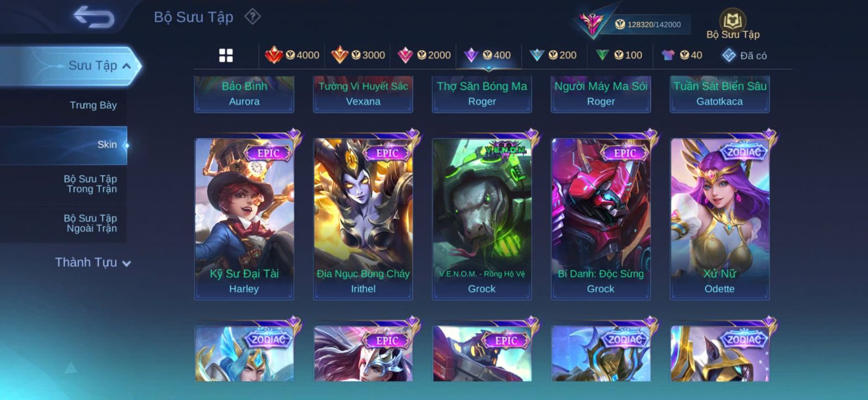Viewport: 868px width, 400px height.
Task: Select the 400 points purple gem tab
Action: 488,55
